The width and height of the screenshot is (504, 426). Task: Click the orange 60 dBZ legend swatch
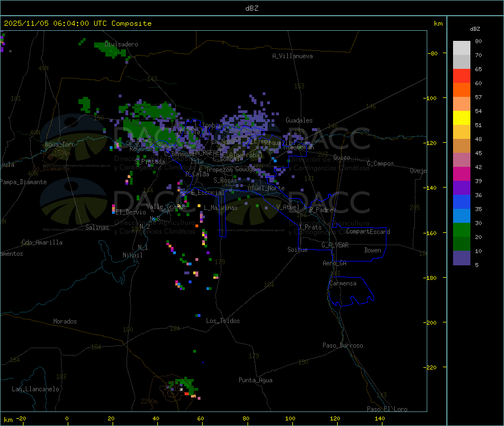[461, 90]
